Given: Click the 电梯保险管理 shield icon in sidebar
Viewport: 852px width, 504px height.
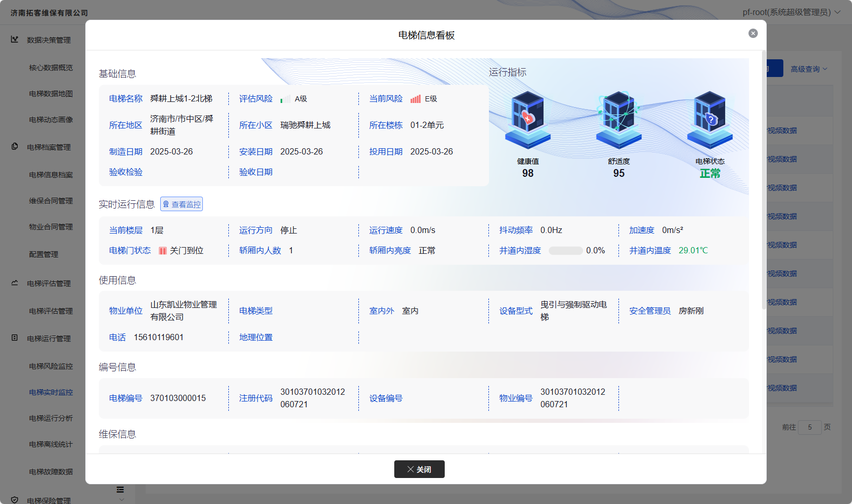Looking at the screenshot, I should [x=15, y=500].
